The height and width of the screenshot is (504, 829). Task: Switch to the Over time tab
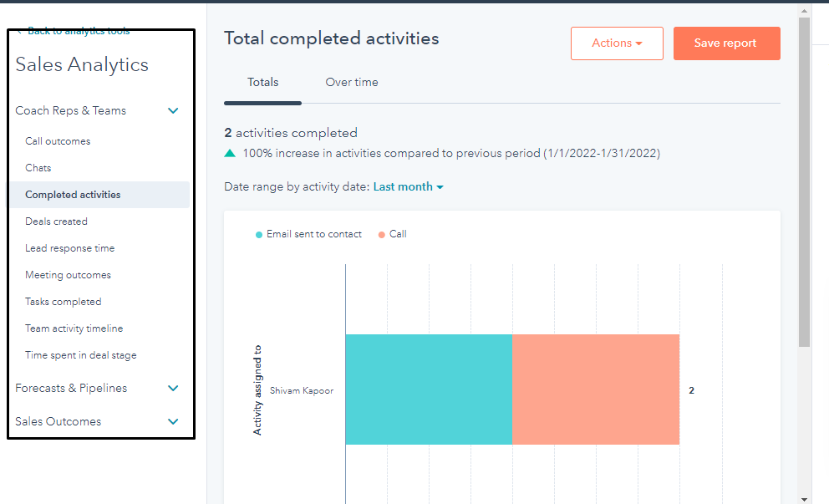[x=352, y=82]
